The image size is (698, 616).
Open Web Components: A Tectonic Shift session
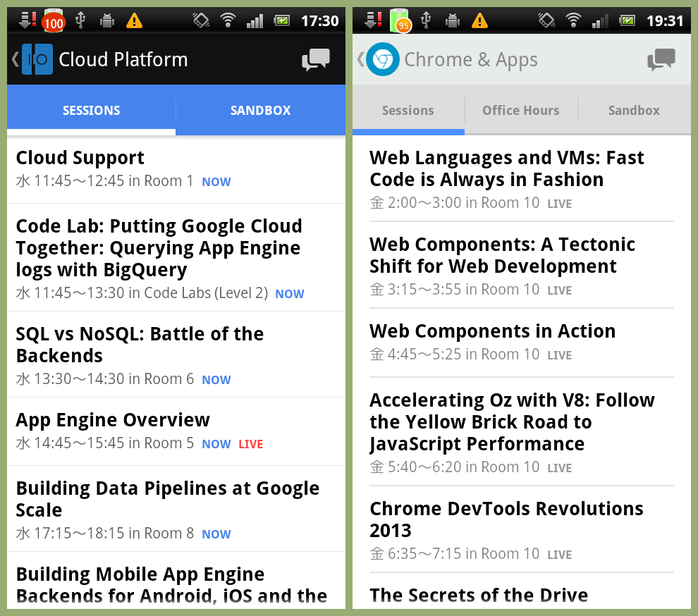(x=522, y=265)
